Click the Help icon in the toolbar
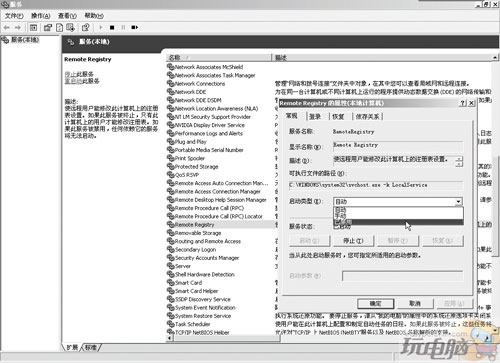Screen dimensions: 500x363 [x=85, y=28]
